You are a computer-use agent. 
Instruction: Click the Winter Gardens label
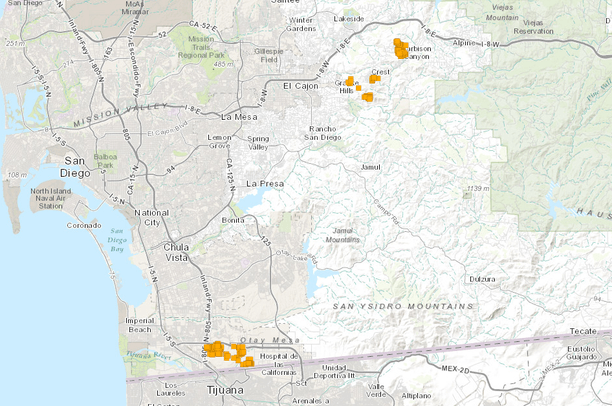coord(301,24)
